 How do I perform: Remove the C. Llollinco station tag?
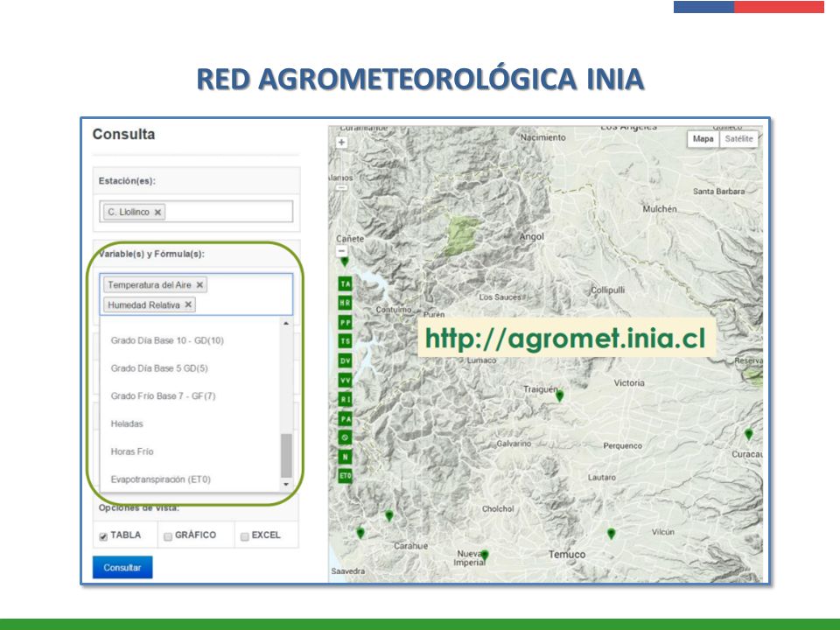tap(157, 212)
